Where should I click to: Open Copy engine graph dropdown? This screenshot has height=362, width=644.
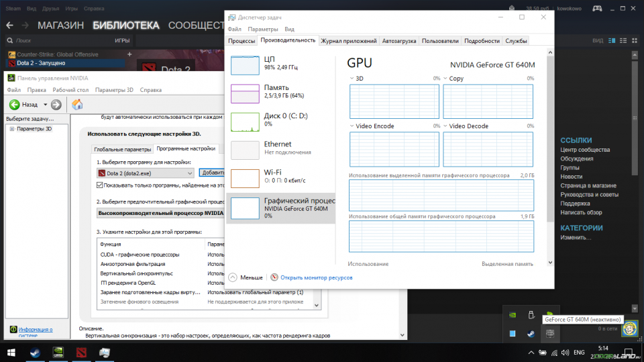point(445,79)
